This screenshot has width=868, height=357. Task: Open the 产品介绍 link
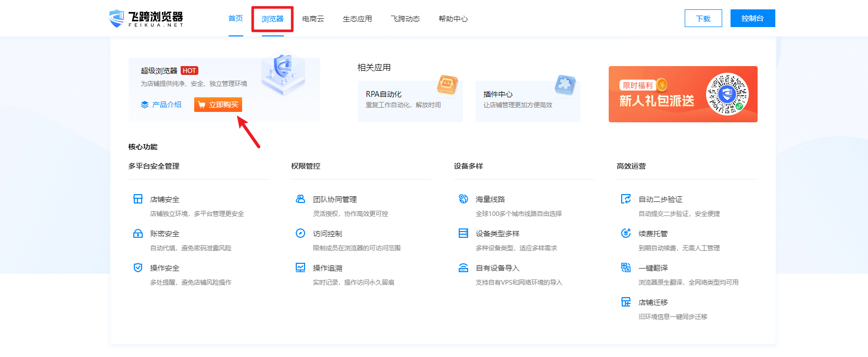point(161,105)
